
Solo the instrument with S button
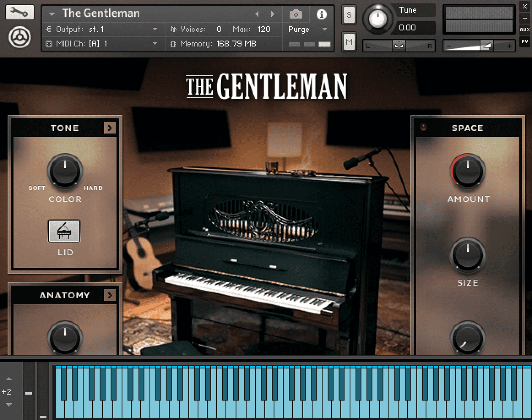pos(349,15)
